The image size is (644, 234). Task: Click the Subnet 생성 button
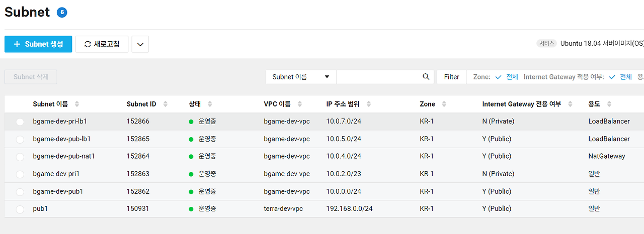(x=38, y=44)
